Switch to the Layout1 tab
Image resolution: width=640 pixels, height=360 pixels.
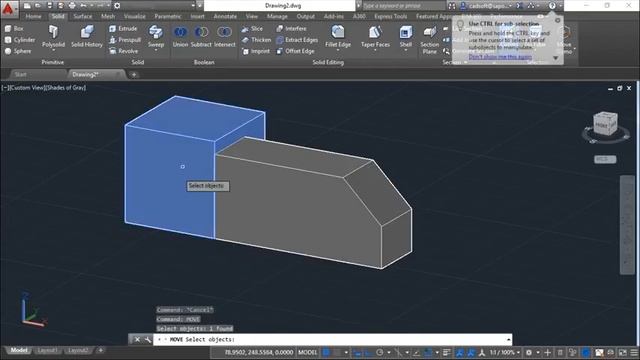click(47, 351)
